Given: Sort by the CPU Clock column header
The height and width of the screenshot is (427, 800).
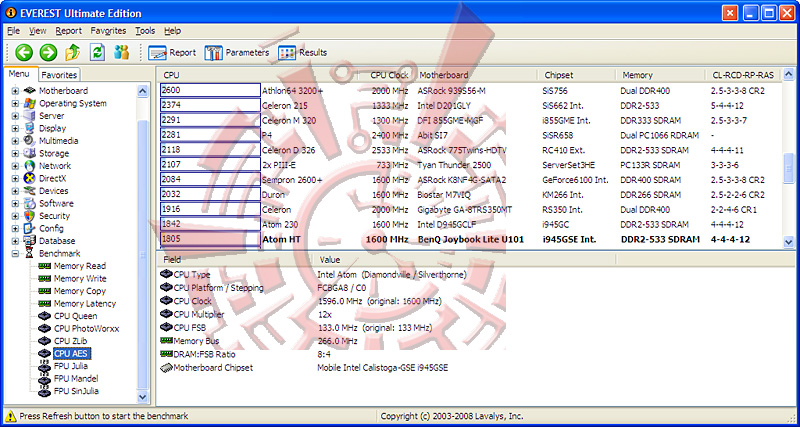Looking at the screenshot, I should click(389, 75).
